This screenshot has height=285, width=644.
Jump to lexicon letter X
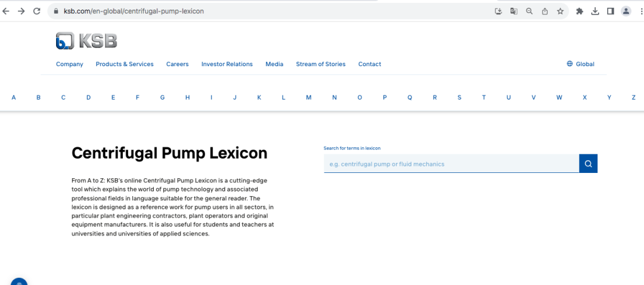(x=585, y=97)
